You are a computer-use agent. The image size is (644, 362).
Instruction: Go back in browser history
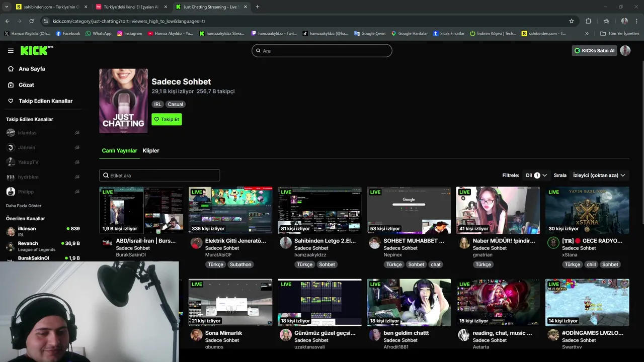point(7,21)
